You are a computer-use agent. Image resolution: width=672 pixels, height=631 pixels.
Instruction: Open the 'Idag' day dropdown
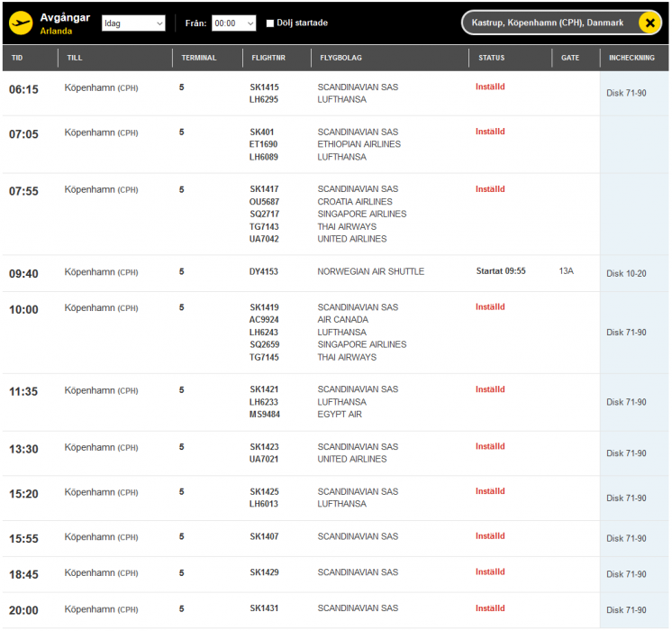click(x=133, y=23)
